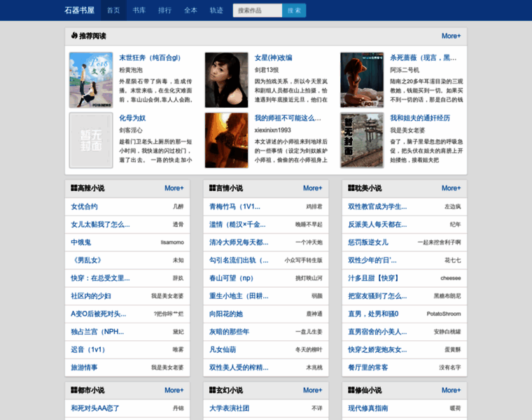Open the placeholder cover of 化母为奴
Screen dimensions: 532x420
(91, 141)
